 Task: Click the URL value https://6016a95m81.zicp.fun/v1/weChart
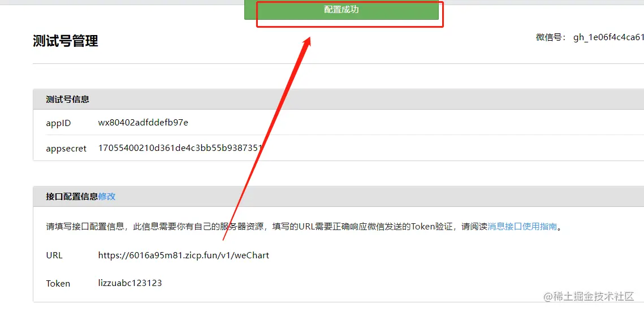(184, 255)
